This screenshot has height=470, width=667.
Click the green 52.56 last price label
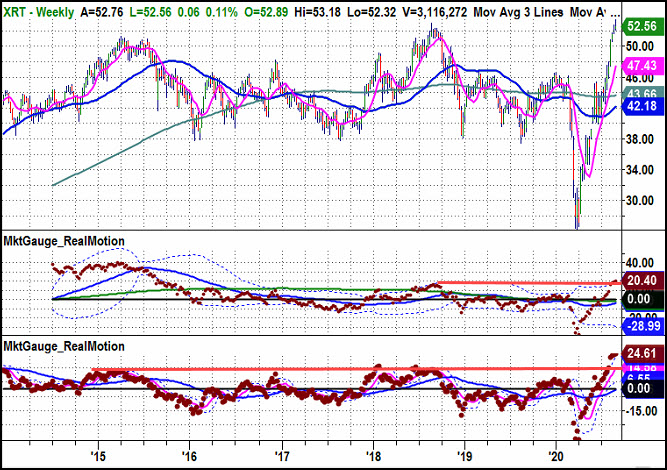click(x=642, y=26)
